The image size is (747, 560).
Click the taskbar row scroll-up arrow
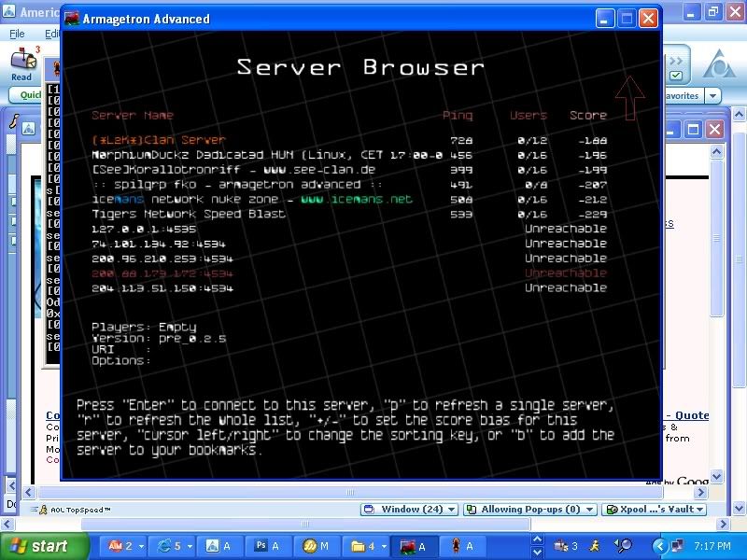tap(538, 540)
